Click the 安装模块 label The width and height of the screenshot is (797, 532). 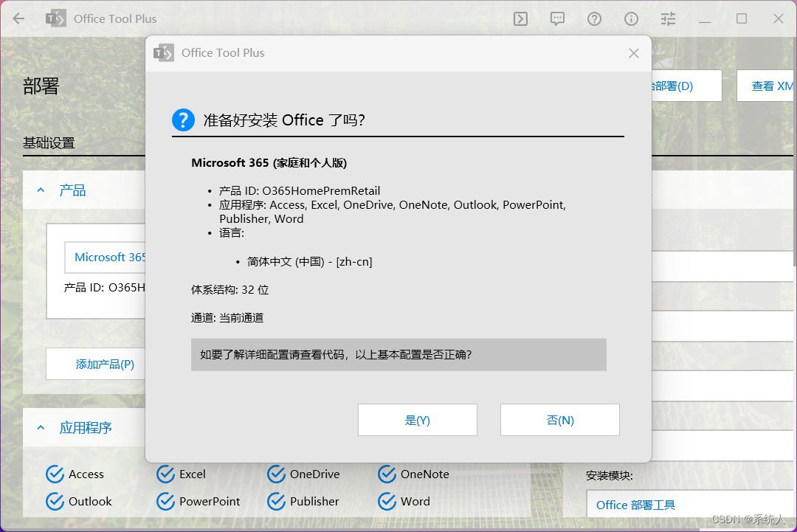[609, 476]
